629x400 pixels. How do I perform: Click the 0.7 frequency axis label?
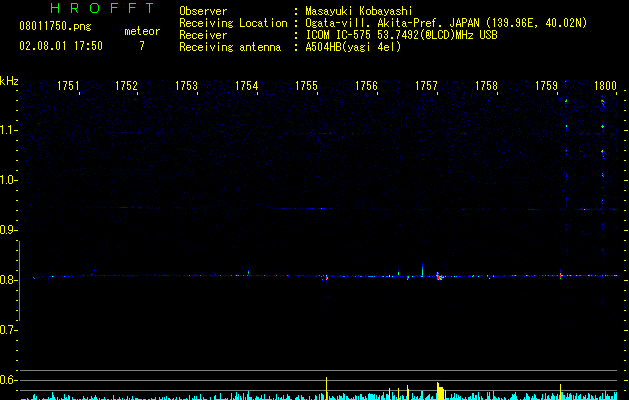pyautogui.click(x=8, y=330)
